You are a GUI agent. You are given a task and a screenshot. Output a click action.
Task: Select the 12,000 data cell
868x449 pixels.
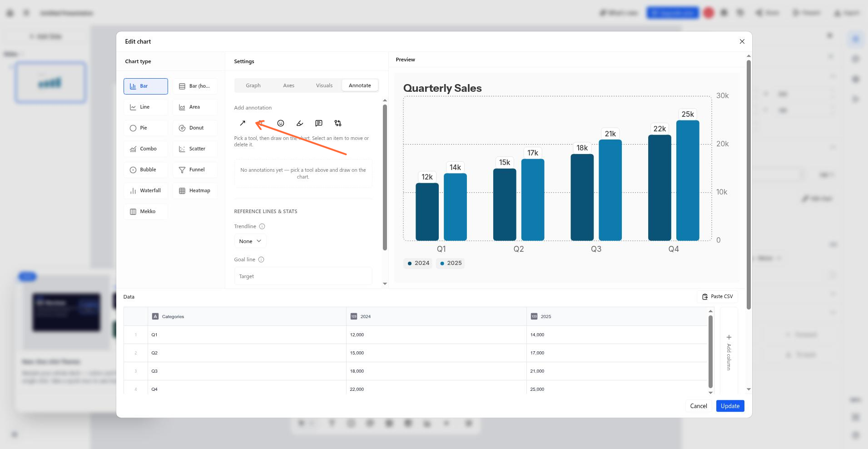point(436,335)
